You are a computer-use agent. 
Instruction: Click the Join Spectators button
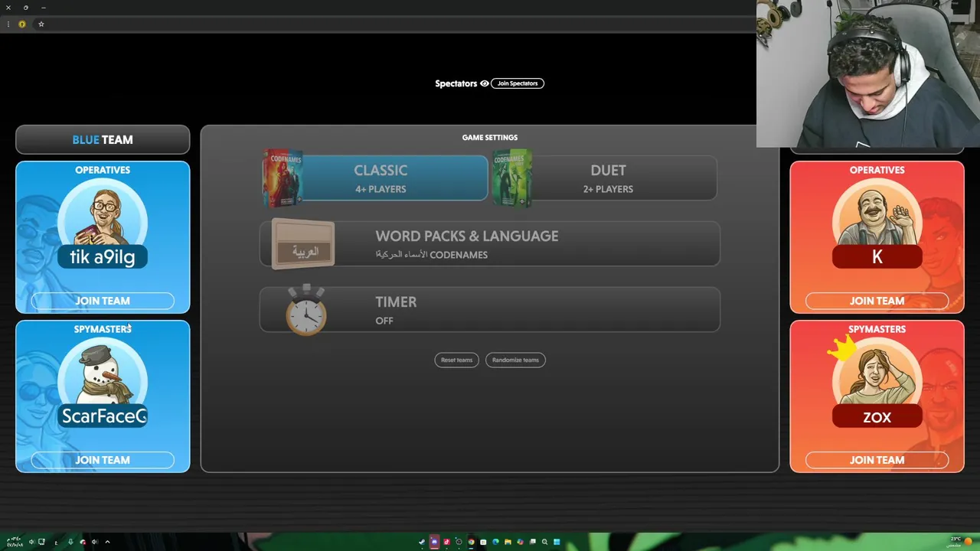518,83
